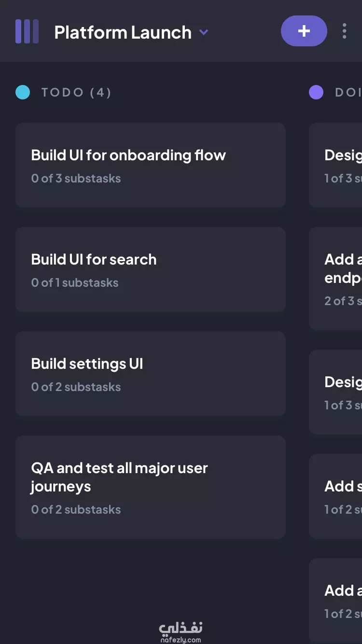Open the DOING card showing 2 of 3
This screenshot has height=644, width=362.
click(335, 279)
